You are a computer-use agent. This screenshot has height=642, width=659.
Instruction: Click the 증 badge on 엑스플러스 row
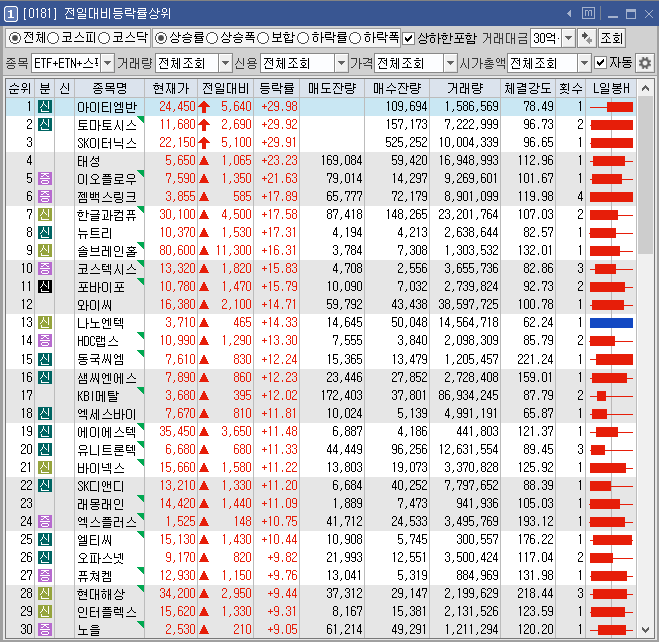coord(45,521)
